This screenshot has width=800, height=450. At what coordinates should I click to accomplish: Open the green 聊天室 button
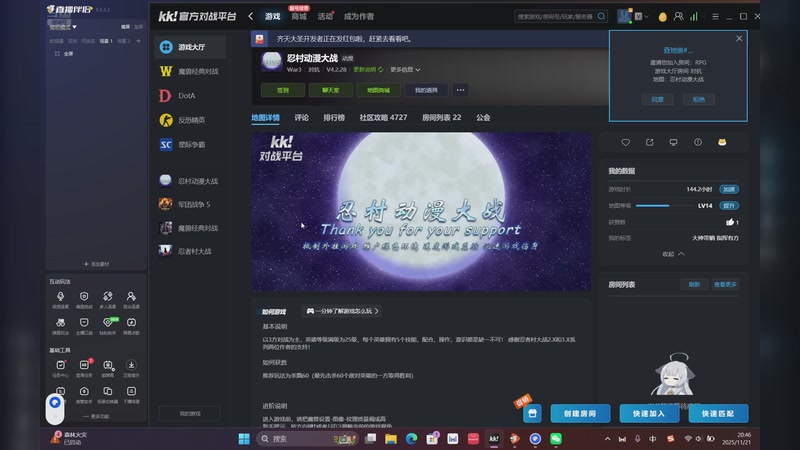tap(330, 90)
